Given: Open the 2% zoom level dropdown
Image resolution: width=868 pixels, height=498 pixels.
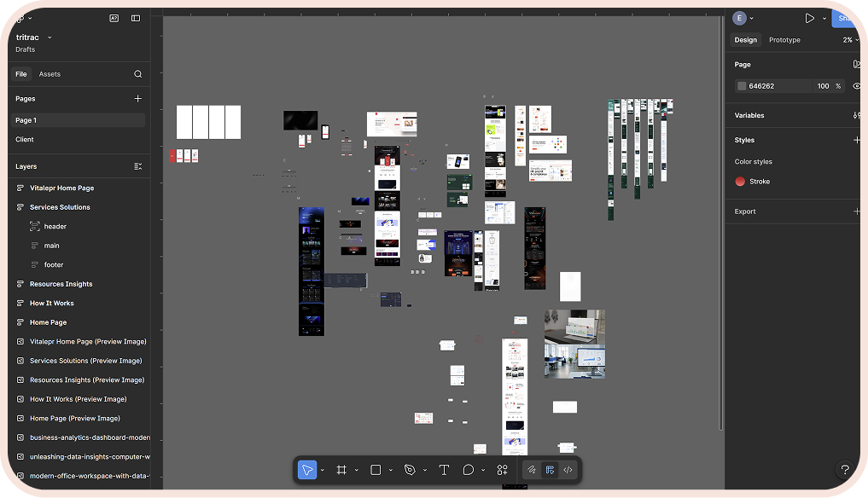Looking at the screenshot, I should point(850,40).
